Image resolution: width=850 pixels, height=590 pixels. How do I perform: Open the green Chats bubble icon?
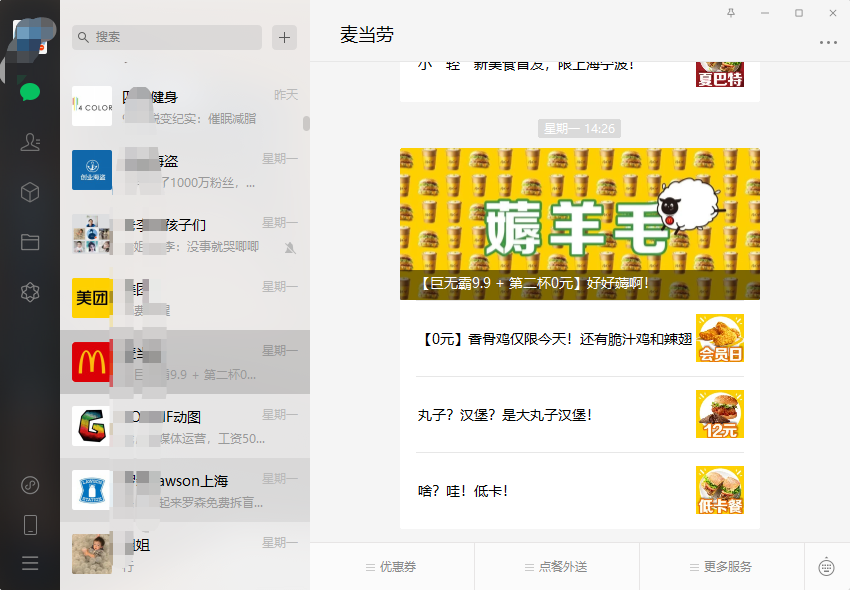point(30,92)
